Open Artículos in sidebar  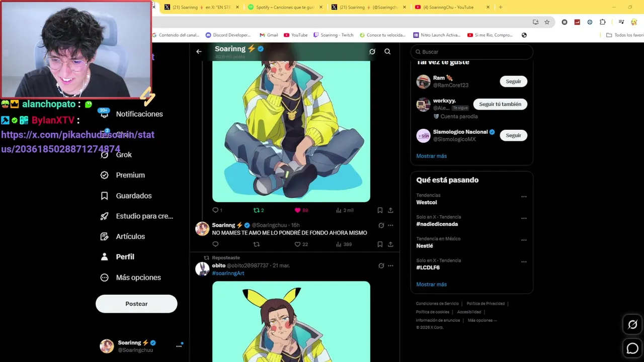coord(122,236)
